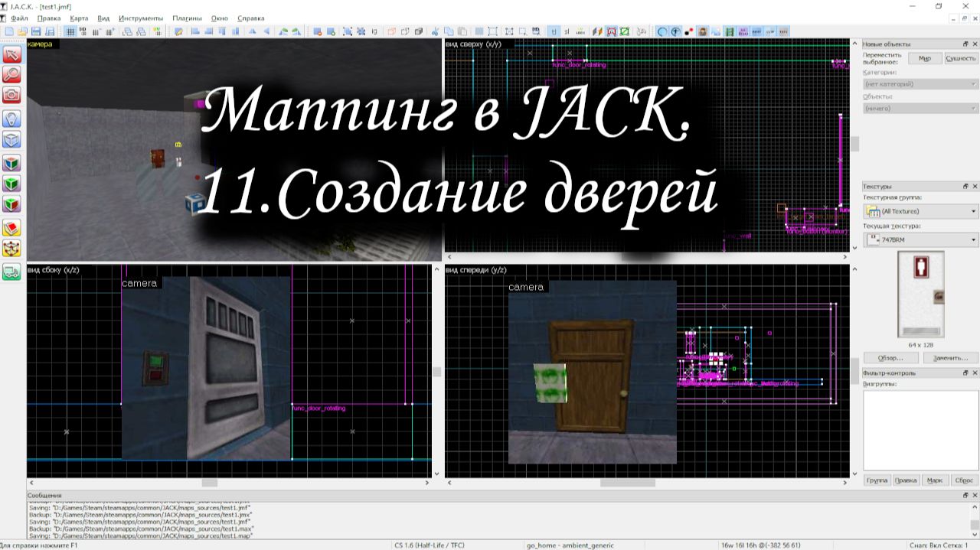This screenshot has height=550, width=980.
Task: Click the paste toolbar icon
Action: [x=462, y=31]
